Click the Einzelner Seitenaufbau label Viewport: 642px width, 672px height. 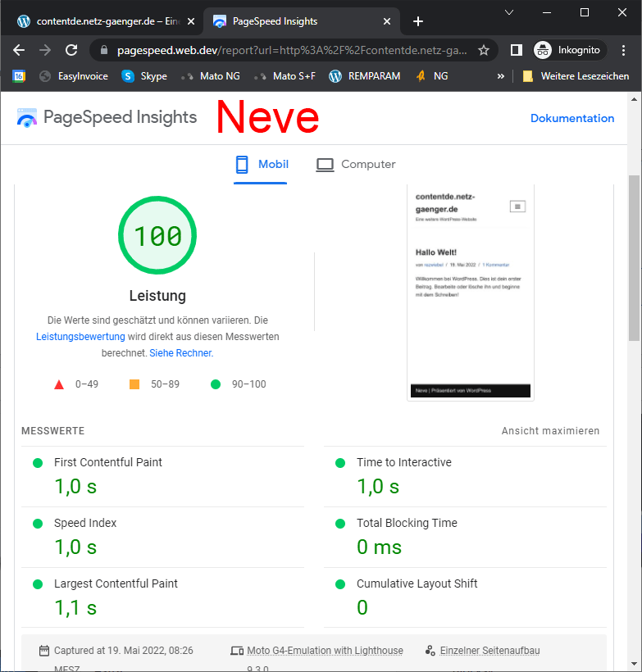tap(489, 651)
